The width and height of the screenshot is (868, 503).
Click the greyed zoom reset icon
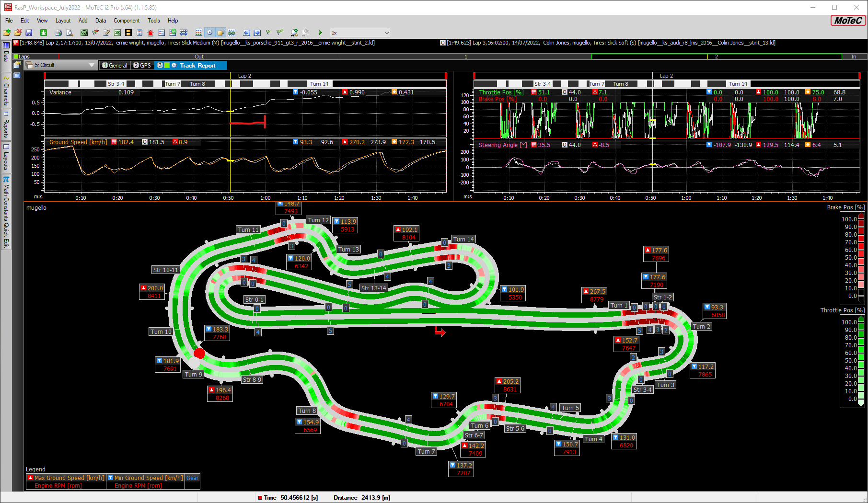click(x=306, y=33)
